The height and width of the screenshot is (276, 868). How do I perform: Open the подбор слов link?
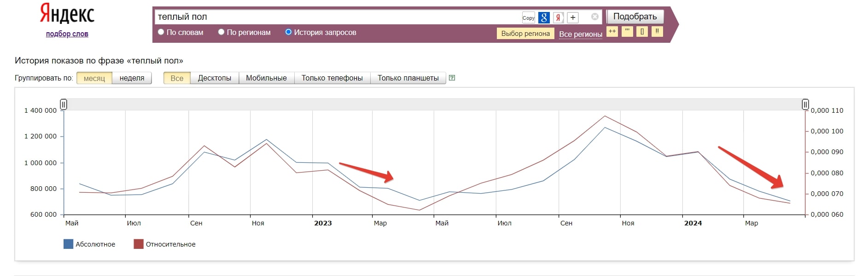coord(67,34)
